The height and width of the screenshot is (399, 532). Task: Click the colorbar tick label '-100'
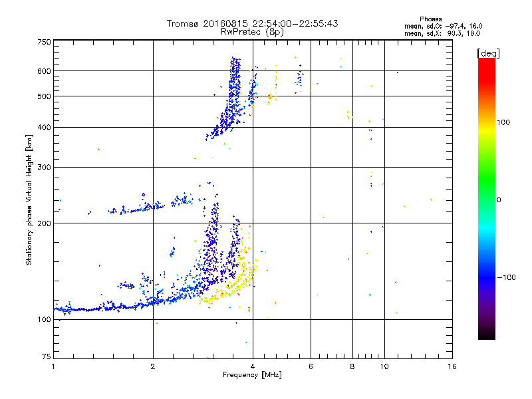click(x=506, y=277)
